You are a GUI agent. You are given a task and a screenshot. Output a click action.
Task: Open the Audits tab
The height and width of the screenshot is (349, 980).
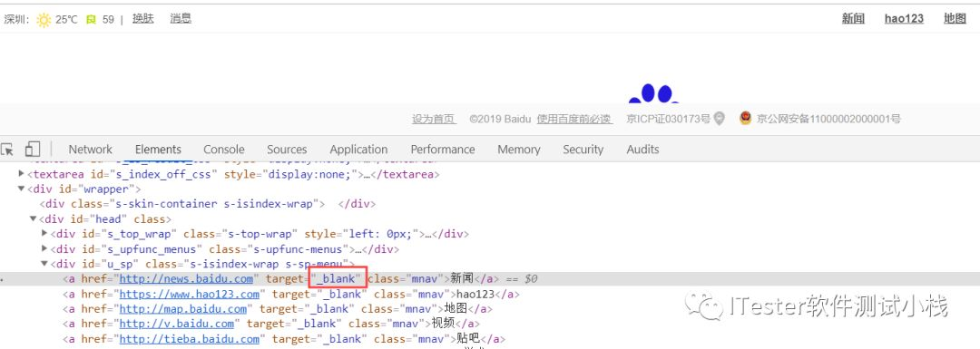[x=643, y=150]
